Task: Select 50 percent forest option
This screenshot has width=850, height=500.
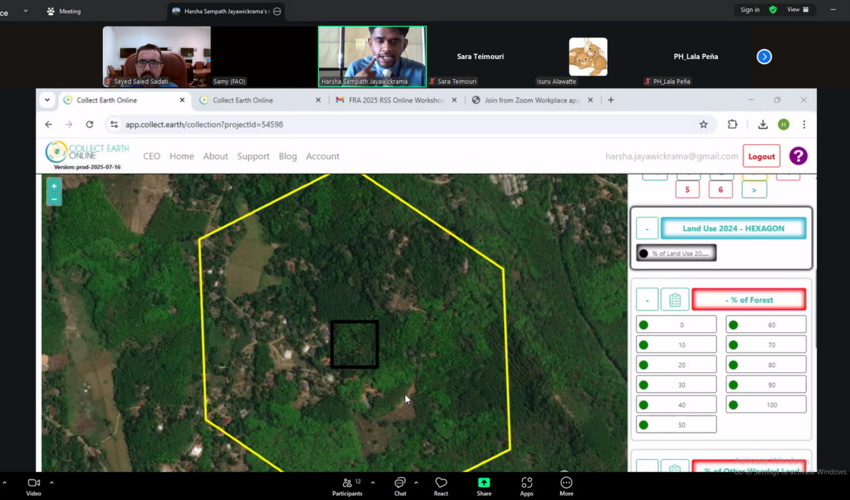Action: click(677, 425)
